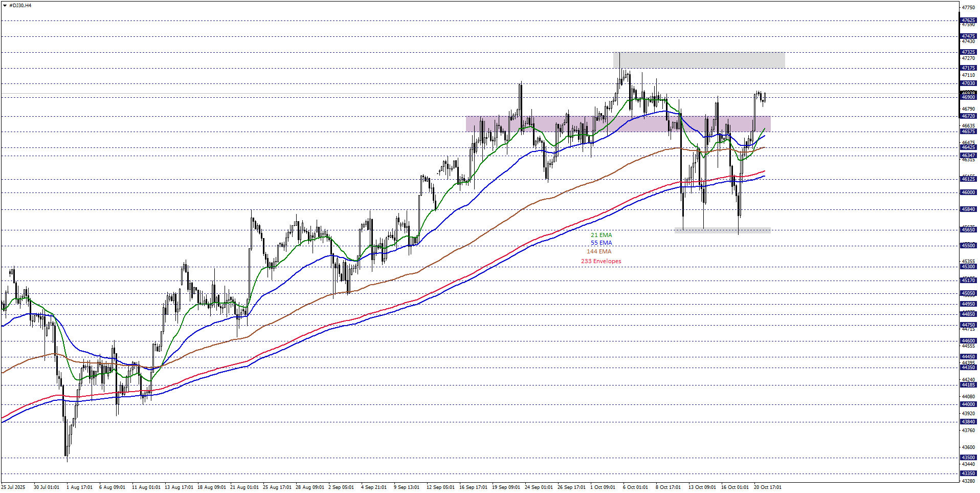Click the upper gray resistance zone rectangle
The height and width of the screenshot is (493, 980).
pos(699,60)
